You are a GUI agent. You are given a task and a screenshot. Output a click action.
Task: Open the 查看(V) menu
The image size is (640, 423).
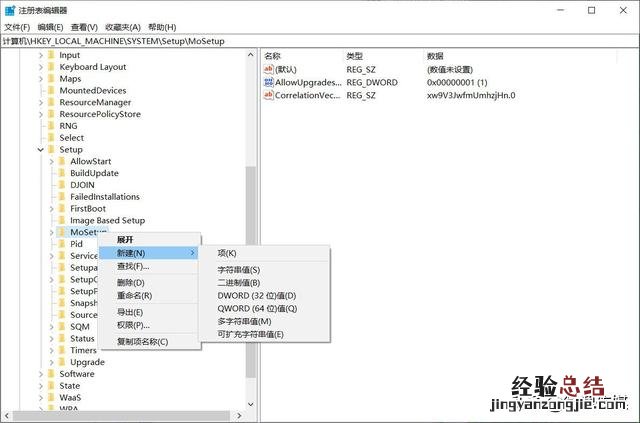tap(84, 27)
